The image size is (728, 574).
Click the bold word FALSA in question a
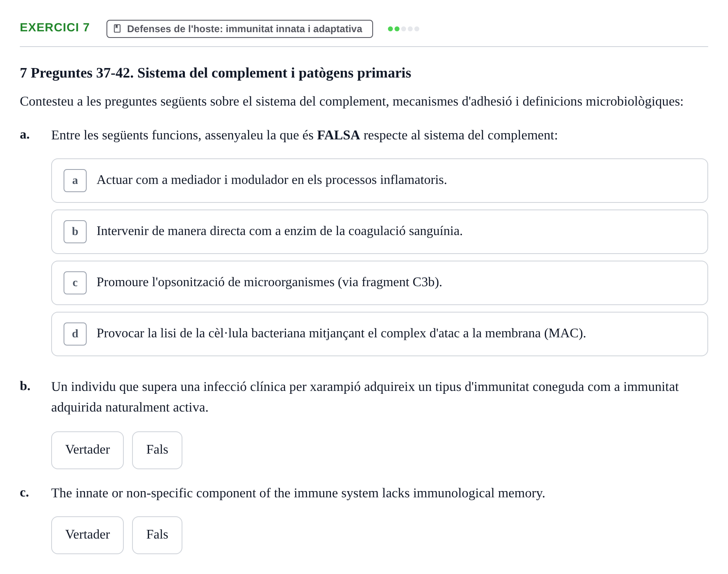(x=338, y=135)
